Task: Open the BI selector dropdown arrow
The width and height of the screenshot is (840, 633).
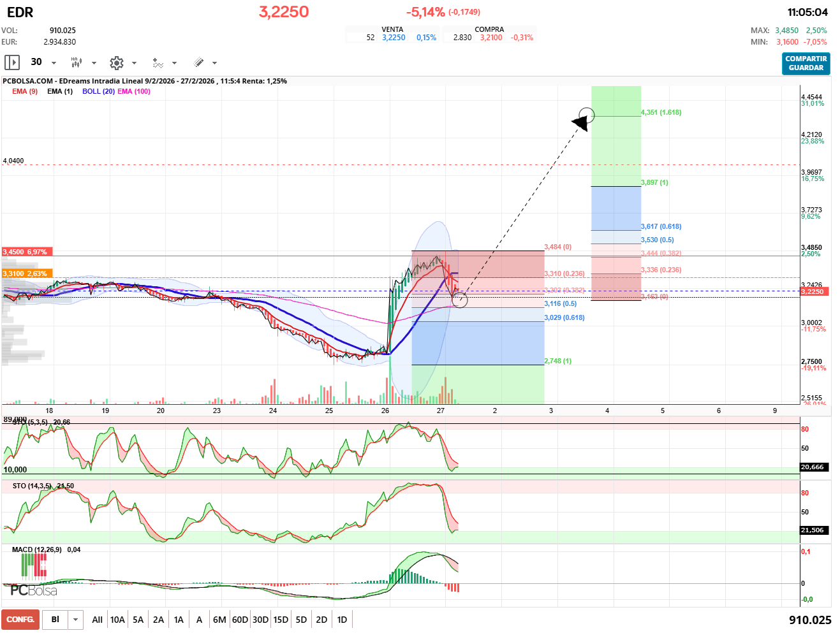Action: coord(76,620)
